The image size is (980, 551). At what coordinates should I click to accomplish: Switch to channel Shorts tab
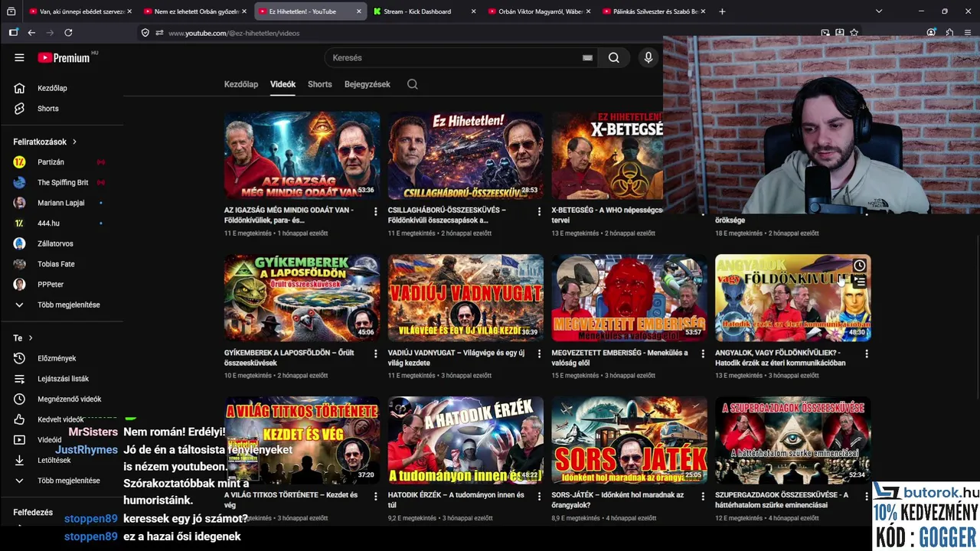(320, 84)
